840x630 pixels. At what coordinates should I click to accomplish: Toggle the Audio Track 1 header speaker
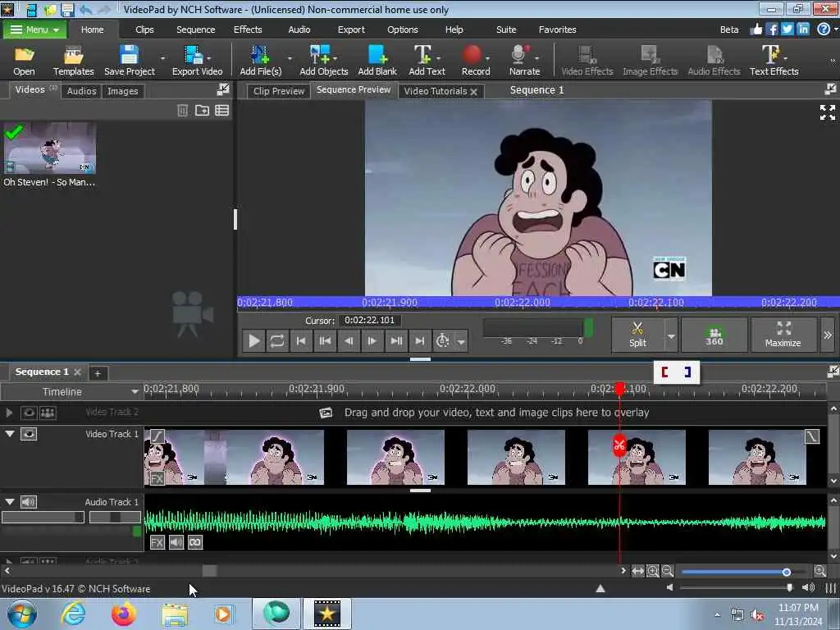coord(29,502)
